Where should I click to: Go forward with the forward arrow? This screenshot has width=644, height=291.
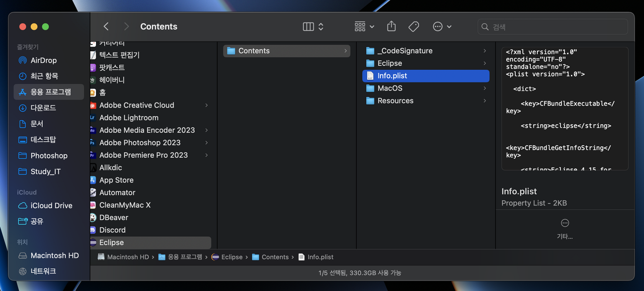(126, 27)
